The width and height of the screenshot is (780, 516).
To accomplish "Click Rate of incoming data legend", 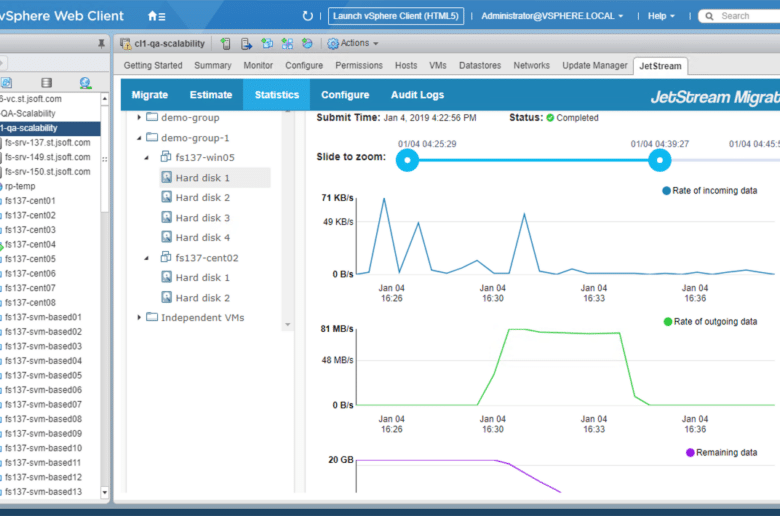I will (710, 191).
